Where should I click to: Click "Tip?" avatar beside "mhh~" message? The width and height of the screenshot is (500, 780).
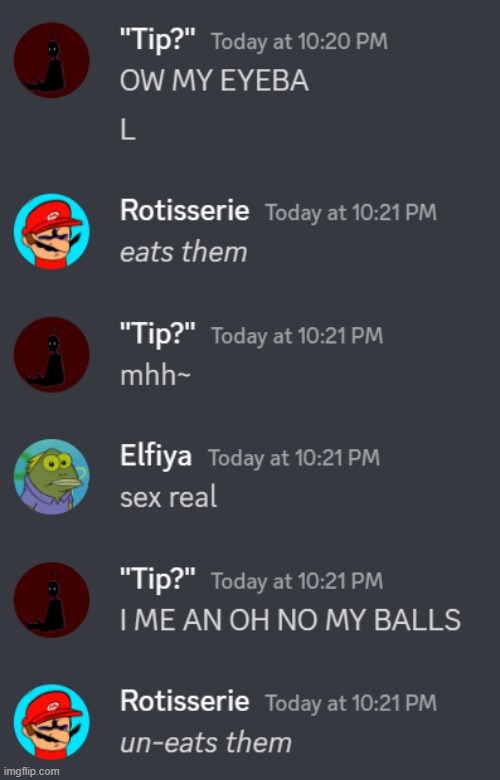[x=52, y=355]
